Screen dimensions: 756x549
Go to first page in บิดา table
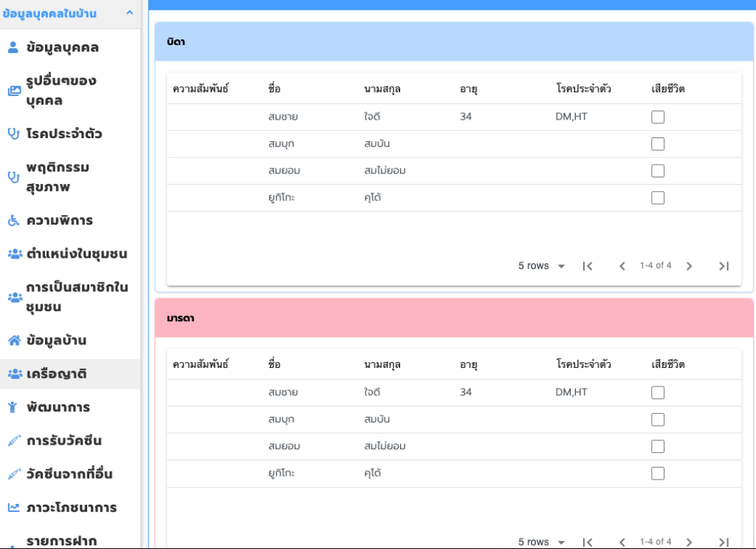[588, 266]
